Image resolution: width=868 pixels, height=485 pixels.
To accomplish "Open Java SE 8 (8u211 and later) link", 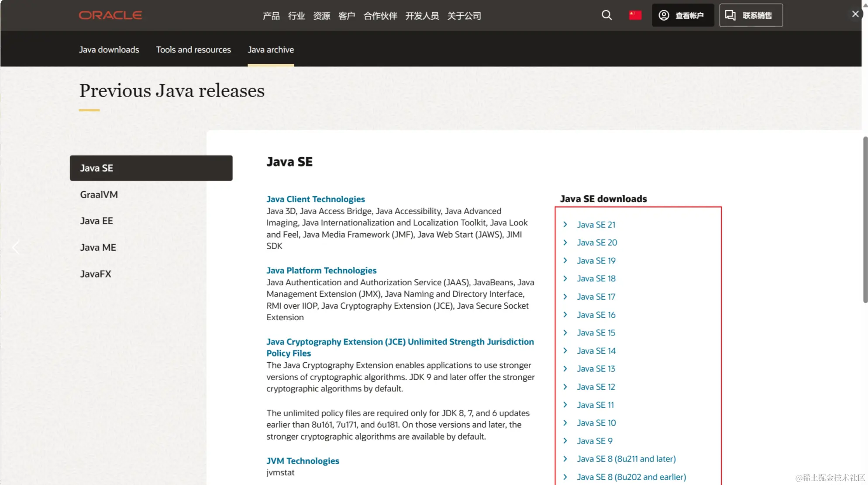I will coord(626,459).
